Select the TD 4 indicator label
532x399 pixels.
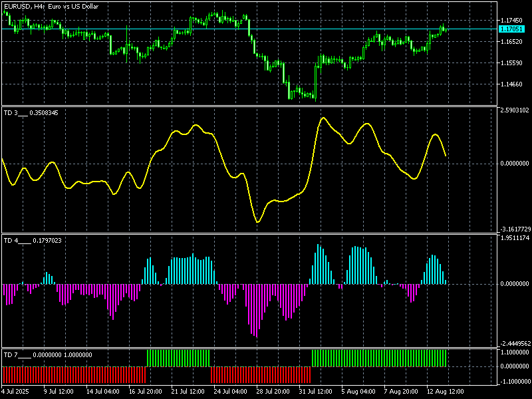tap(33, 241)
